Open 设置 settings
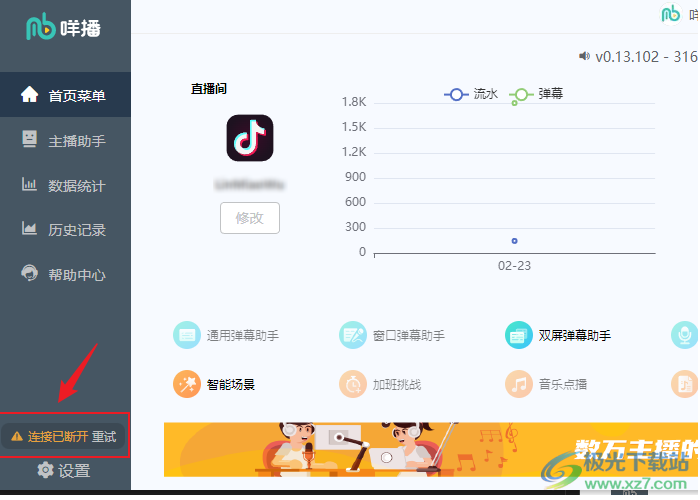 click(x=64, y=471)
